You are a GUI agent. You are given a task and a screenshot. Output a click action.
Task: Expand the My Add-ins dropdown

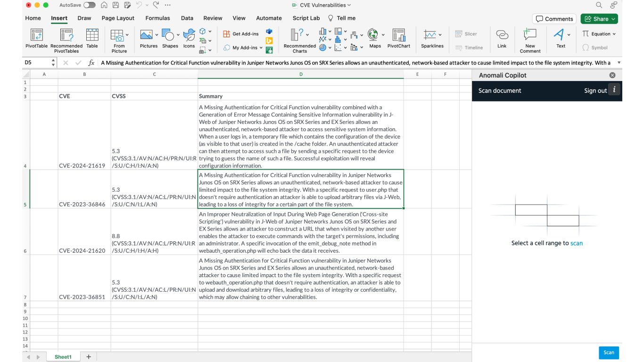(261, 48)
